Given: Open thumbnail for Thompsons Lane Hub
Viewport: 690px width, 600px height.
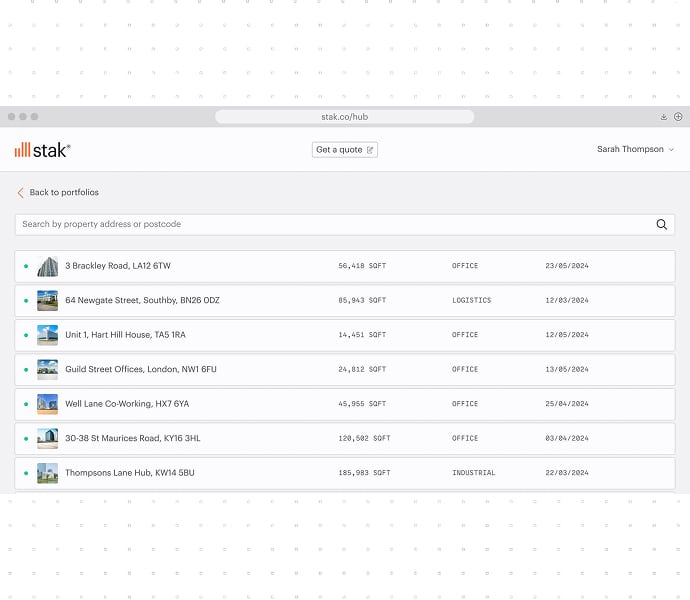Looking at the screenshot, I should 48,473.
